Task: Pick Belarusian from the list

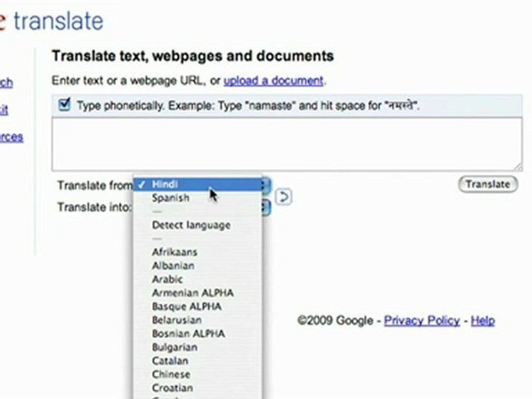Action: [x=198, y=320]
